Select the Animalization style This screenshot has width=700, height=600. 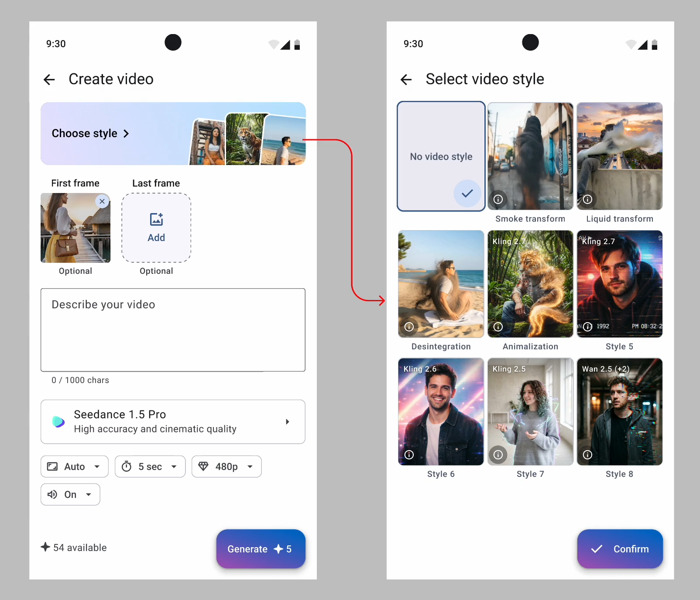(x=530, y=284)
